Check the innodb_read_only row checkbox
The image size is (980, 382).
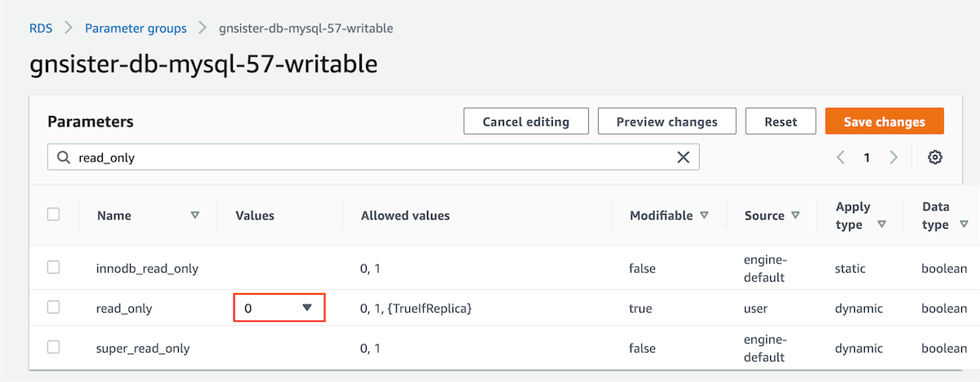[54, 268]
